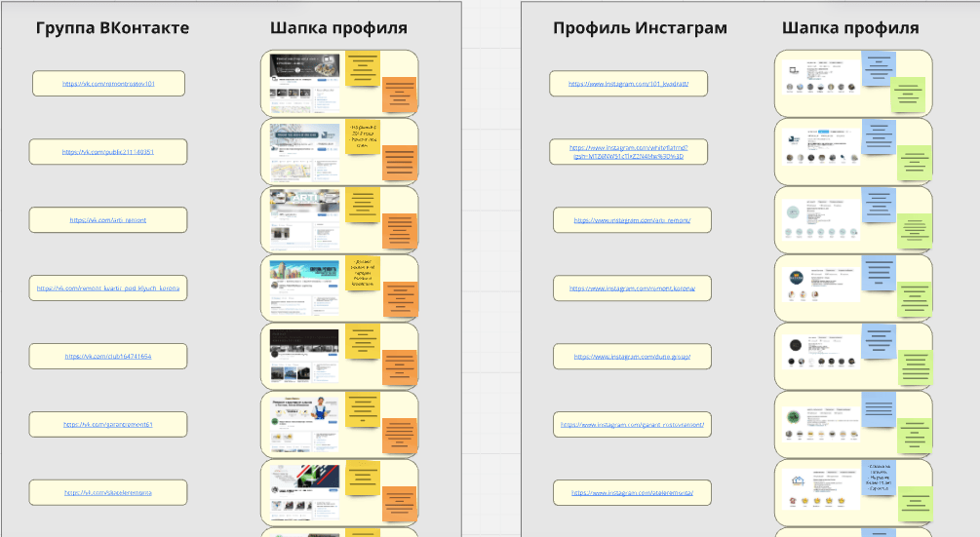Select 'Шапка профиля' heading in the VK frame
Screen dimensions: 980x537
point(338,28)
